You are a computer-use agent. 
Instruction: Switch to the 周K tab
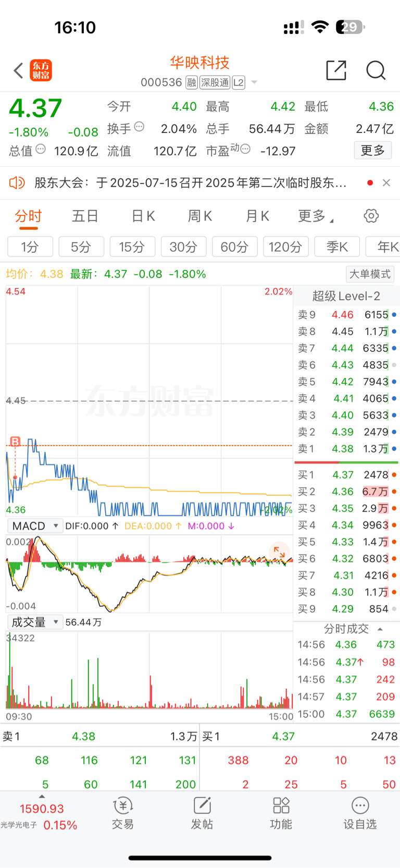pos(200,216)
